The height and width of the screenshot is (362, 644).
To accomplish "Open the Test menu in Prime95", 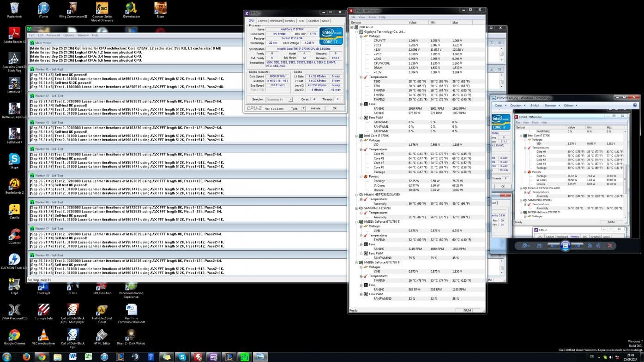I will coord(31,35).
